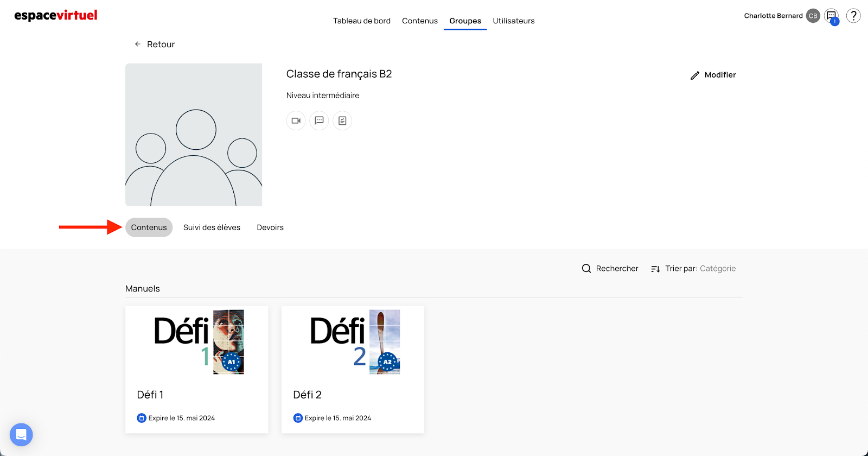868x456 pixels.
Task: Click the back arrow icon
Action: pyautogui.click(x=138, y=44)
